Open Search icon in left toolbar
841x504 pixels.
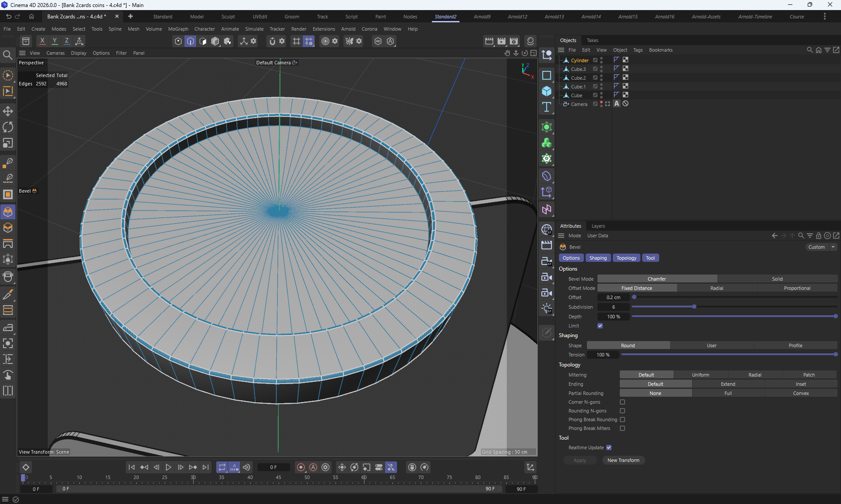(7, 55)
